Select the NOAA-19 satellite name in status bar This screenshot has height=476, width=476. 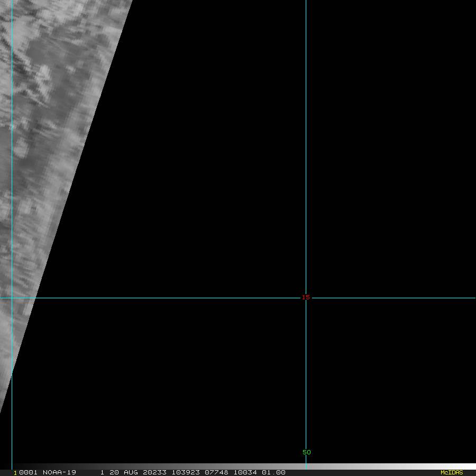click(x=59, y=472)
